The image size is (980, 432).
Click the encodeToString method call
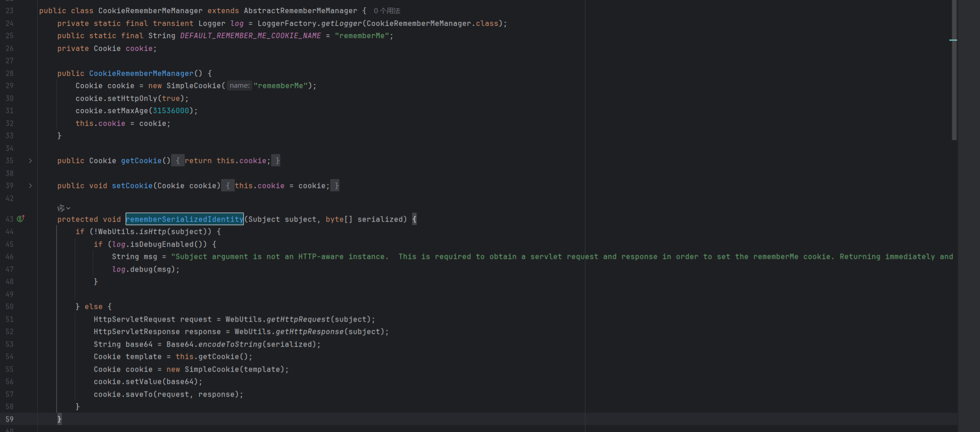pyautogui.click(x=230, y=344)
